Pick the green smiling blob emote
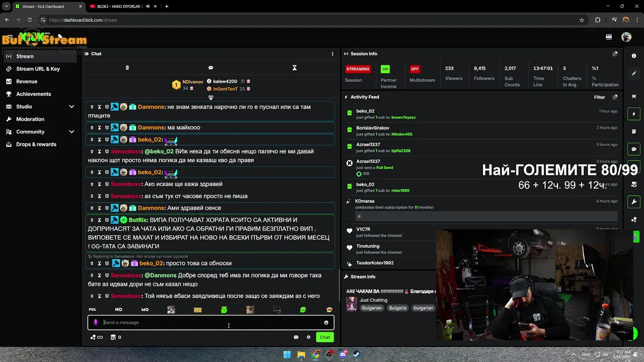 coord(303,310)
